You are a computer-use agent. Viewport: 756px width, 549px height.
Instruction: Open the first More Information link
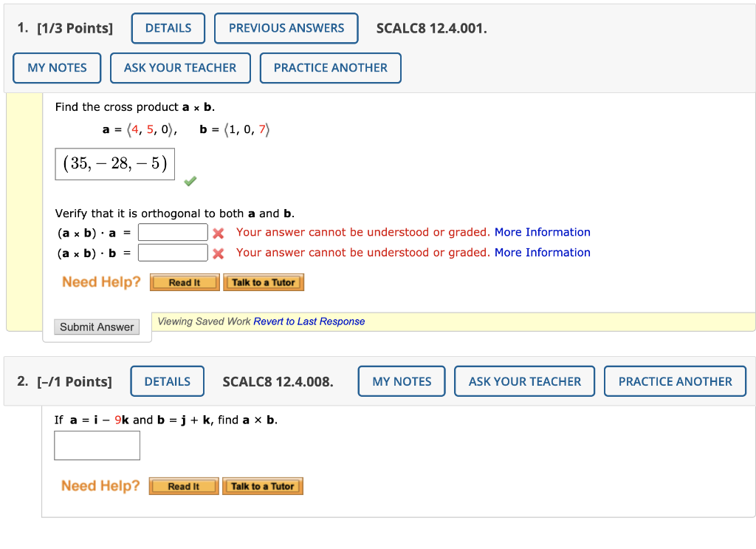click(x=543, y=232)
